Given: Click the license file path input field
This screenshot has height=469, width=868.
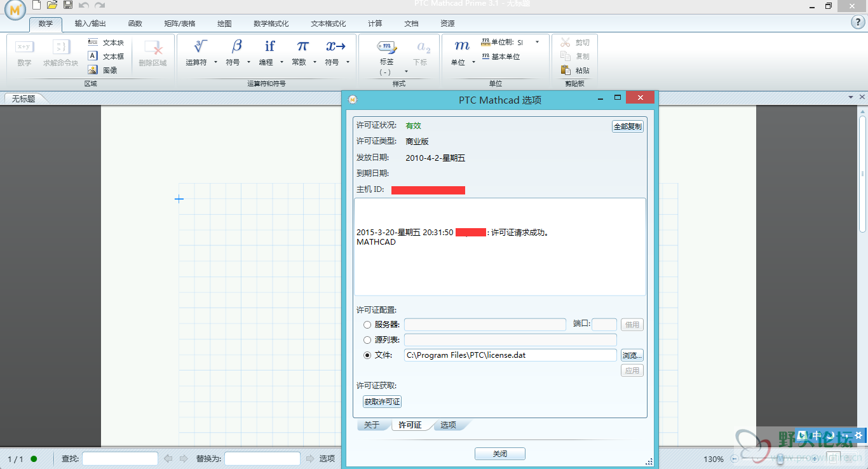Looking at the screenshot, I should [510, 355].
